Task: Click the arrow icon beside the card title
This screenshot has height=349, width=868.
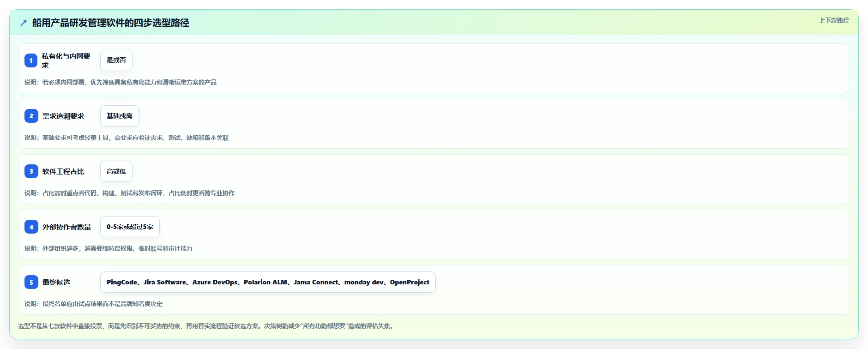Action: 24,23
